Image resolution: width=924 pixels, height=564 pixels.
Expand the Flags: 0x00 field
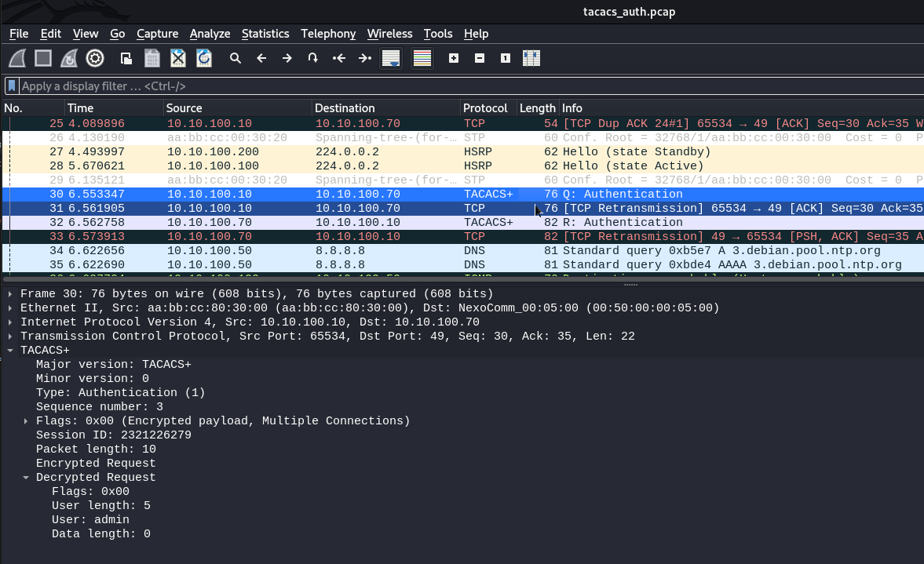pyautogui.click(x=26, y=421)
